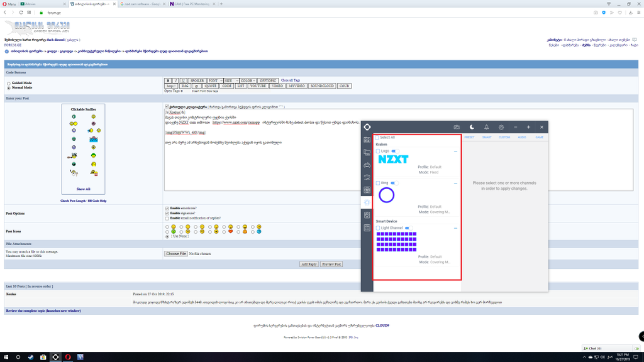Toggle dark mode moon icon in CAM

pyautogui.click(x=472, y=127)
